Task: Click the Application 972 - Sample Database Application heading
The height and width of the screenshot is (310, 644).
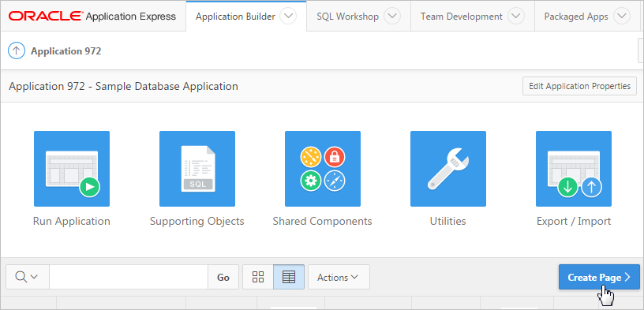Action: [124, 87]
